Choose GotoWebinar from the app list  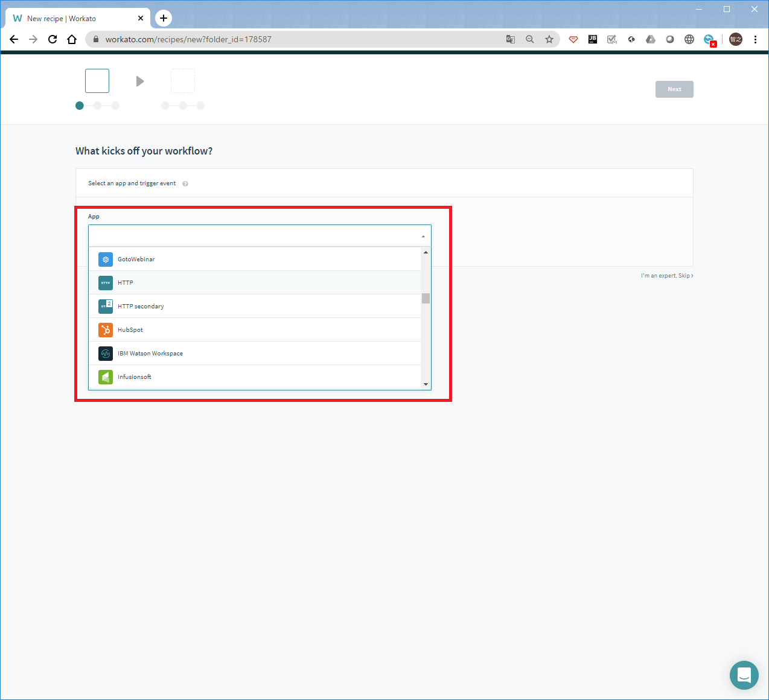(255, 259)
